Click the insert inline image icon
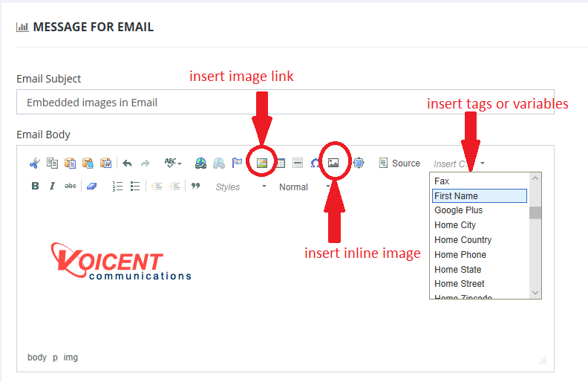Image resolution: width=588 pixels, height=382 pixels. pos(333,164)
